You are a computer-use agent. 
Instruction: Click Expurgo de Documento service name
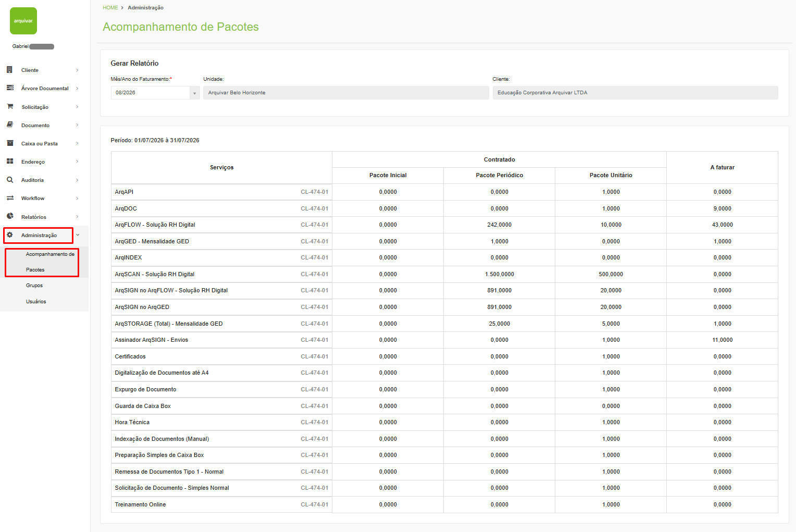[x=146, y=389]
